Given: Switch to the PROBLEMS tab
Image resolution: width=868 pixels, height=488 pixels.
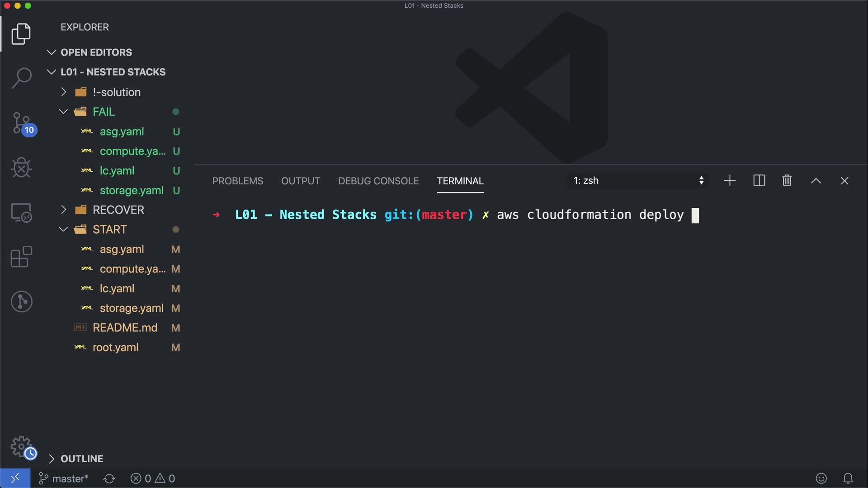Looking at the screenshot, I should pos(238,181).
